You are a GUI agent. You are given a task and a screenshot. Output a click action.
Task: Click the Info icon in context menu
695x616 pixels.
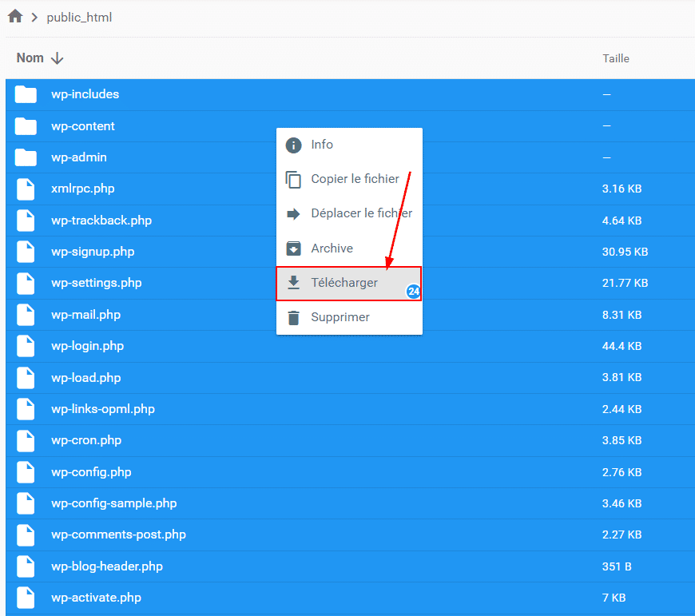(x=294, y=145)
